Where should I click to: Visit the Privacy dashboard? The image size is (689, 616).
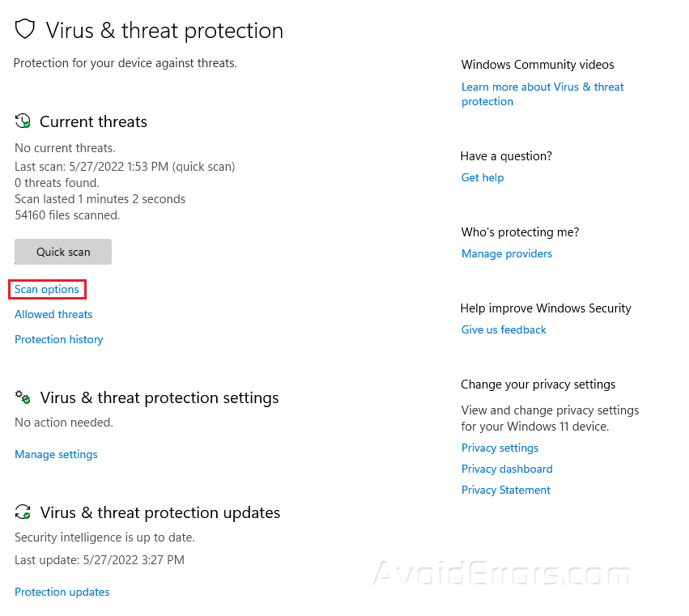(507, 469)
